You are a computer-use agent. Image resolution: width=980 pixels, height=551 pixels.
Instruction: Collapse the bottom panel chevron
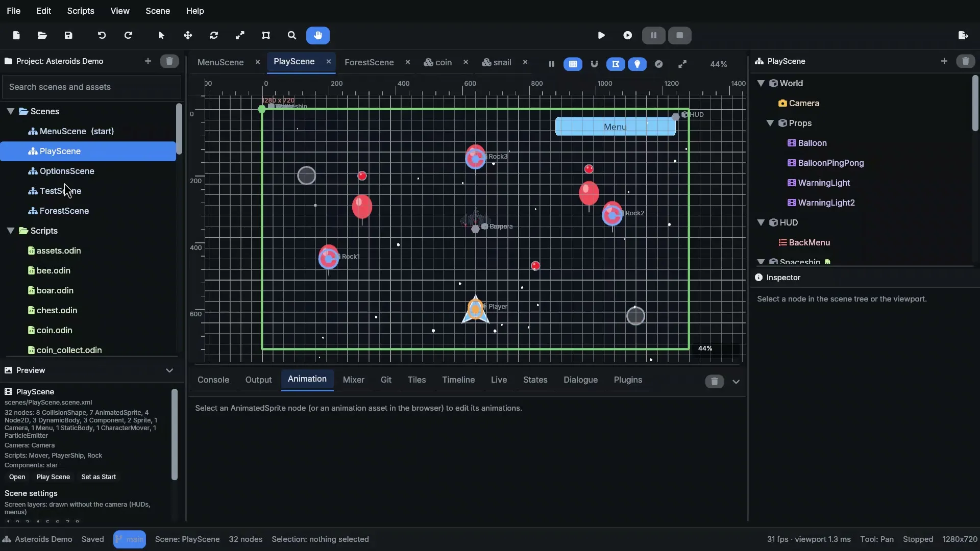[736, 382]
